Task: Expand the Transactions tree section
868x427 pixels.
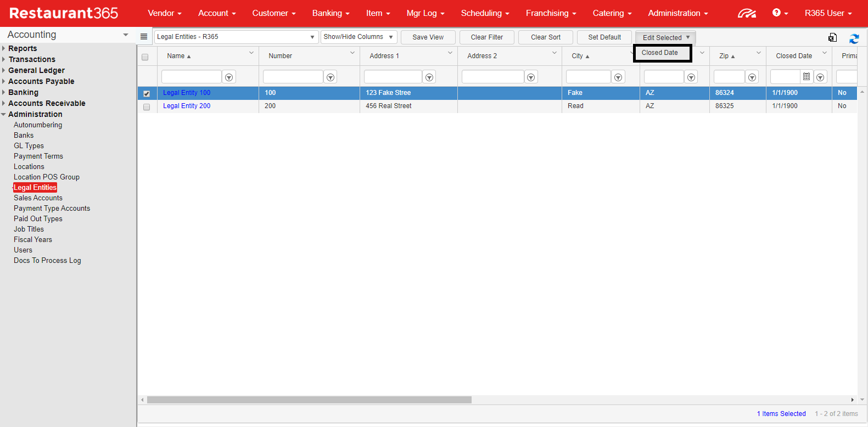Action: [4, 59]
